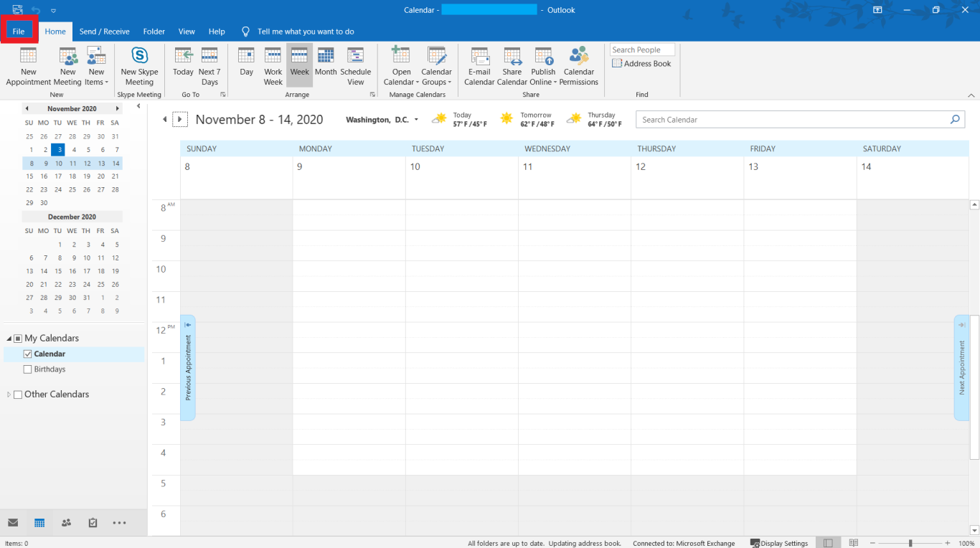Toggle the My Calendars group checkbox
Viewport: 980px width, 548px height.
coord(18,339)
